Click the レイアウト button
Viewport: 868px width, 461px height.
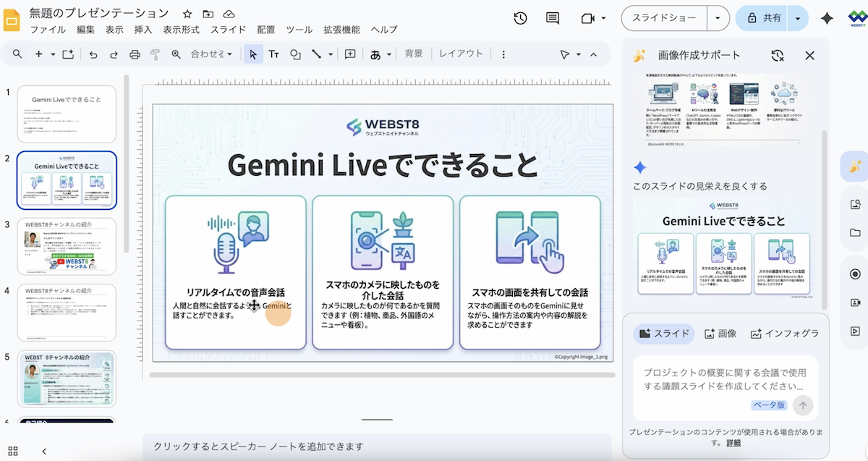[x=461, y=54]
